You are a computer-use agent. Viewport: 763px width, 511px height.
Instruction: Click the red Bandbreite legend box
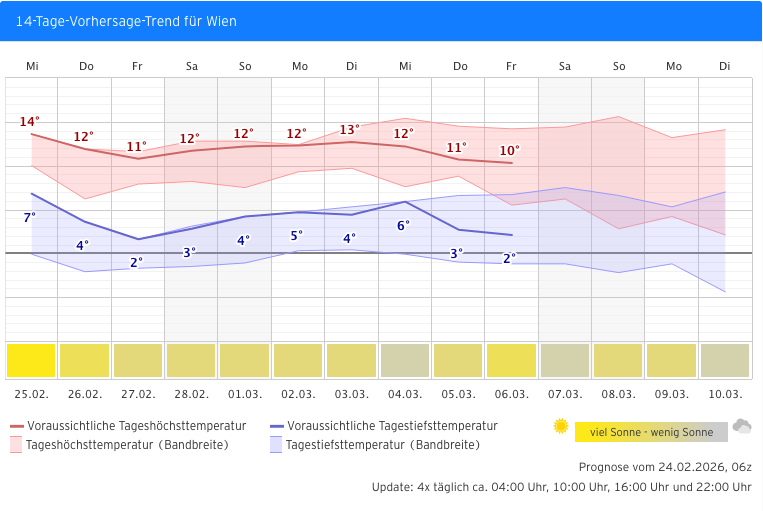click(16, 445)
